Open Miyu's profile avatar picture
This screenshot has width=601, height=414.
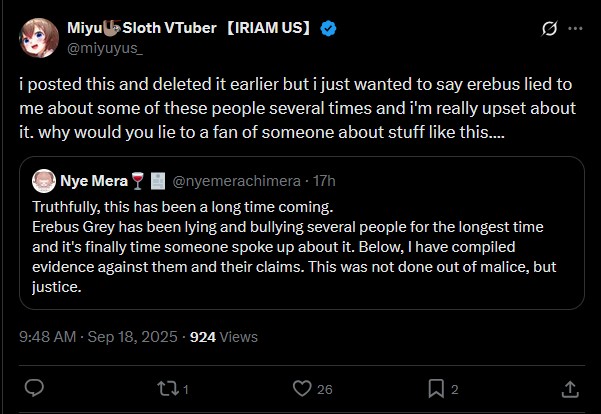(x=38, y=38)
